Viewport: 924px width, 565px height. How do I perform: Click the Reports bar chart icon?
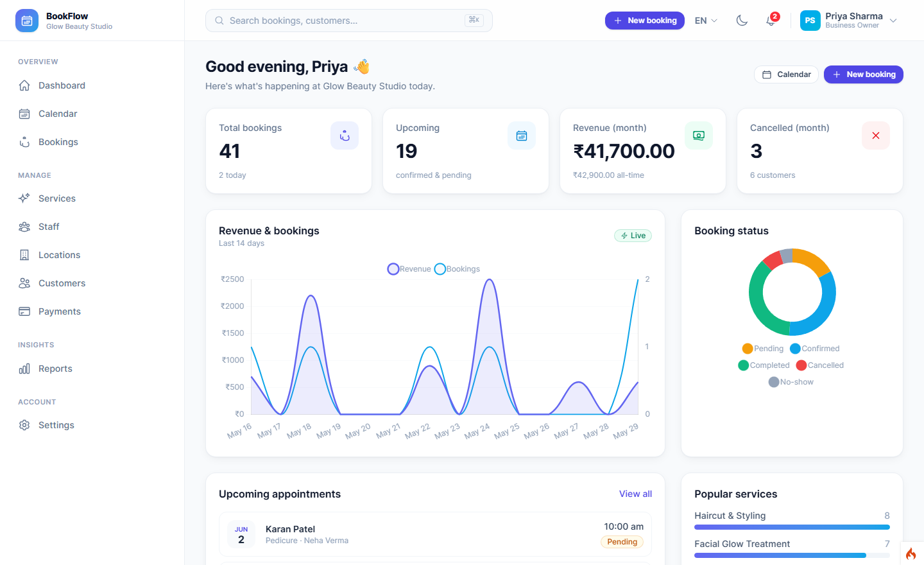(24, 369)
